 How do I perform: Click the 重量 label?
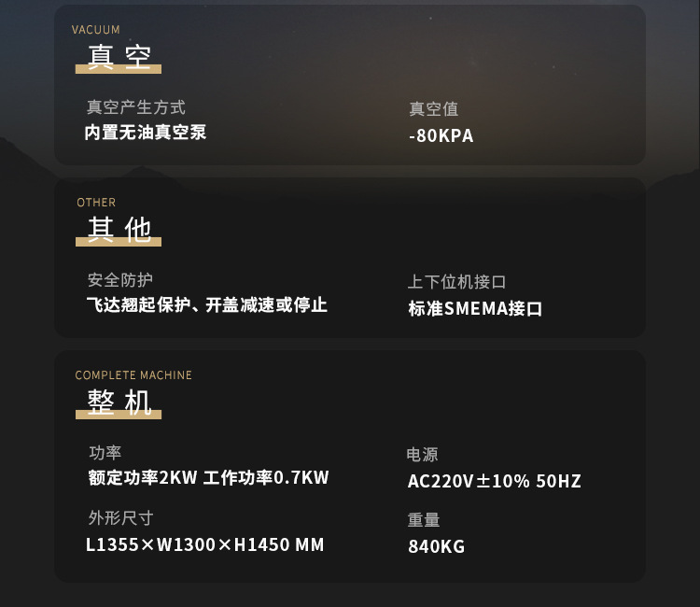click(424, 520)
